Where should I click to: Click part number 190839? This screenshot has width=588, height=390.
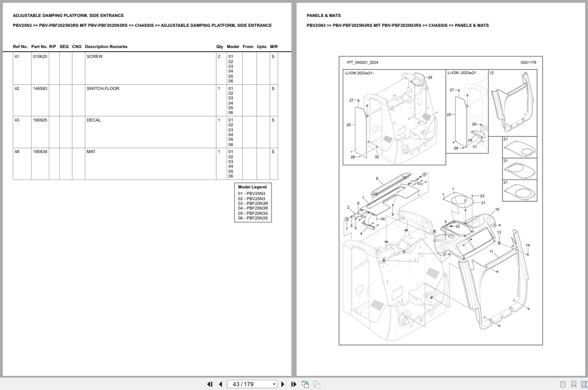click(40, 152)
